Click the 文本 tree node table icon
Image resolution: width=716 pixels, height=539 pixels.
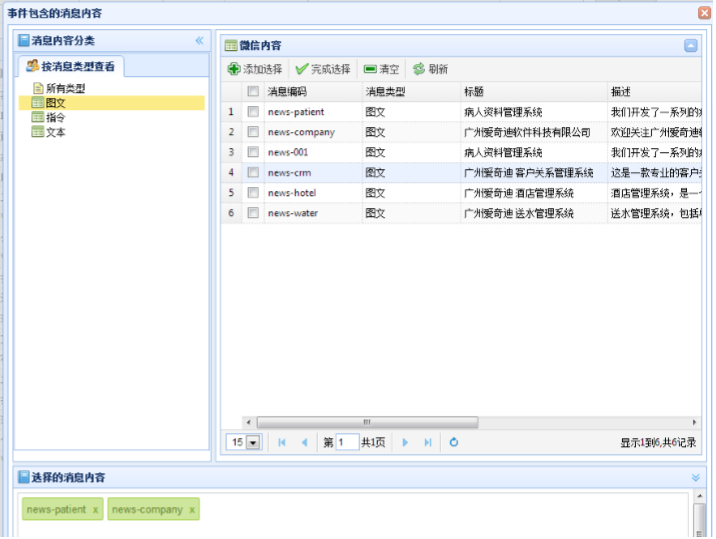[x=37, y=132]
